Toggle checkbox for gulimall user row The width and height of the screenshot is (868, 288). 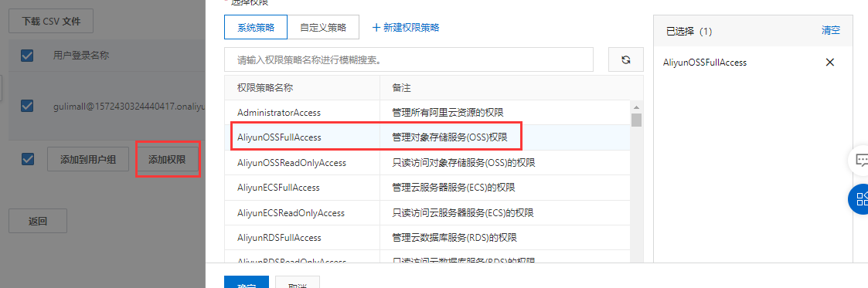(26, 106)
